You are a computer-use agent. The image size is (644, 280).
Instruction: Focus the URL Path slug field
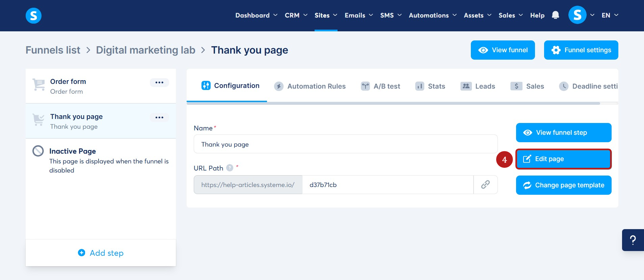pos(388,185)
